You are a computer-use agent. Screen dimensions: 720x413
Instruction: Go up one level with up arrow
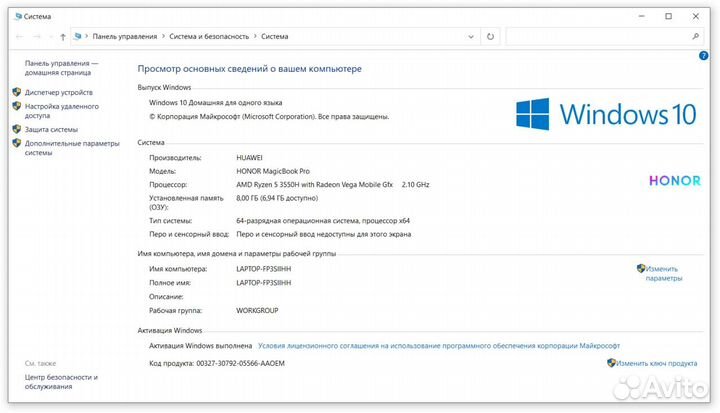click(63, 37)
